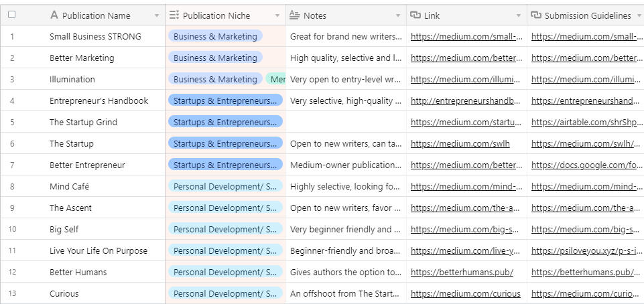
Task: Open the Notes column dropdown arrow
Action: click(x=398, y=15)
